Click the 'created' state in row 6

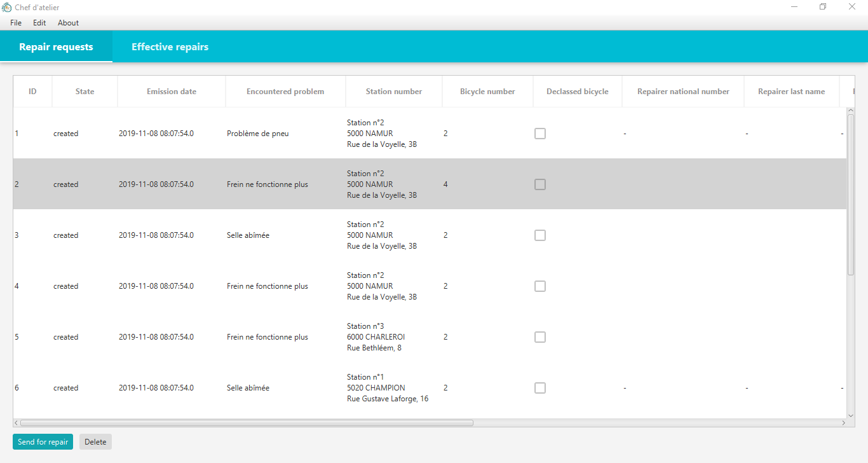pyautogui.click(x=66, y=388)
